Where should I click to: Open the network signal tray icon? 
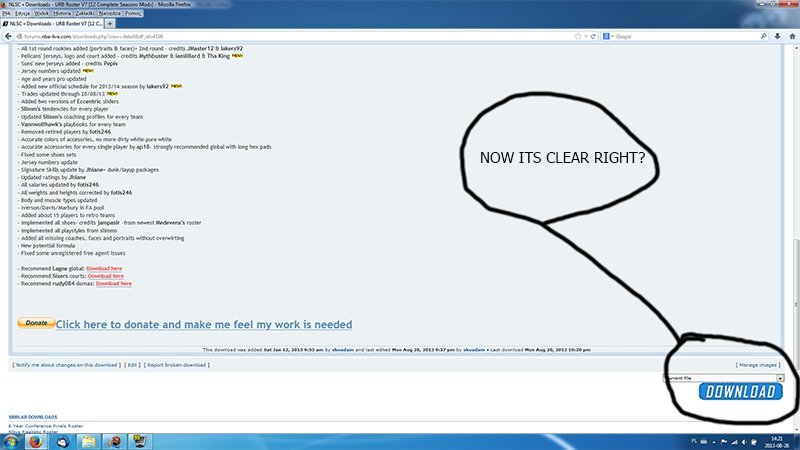pos(734,442)
